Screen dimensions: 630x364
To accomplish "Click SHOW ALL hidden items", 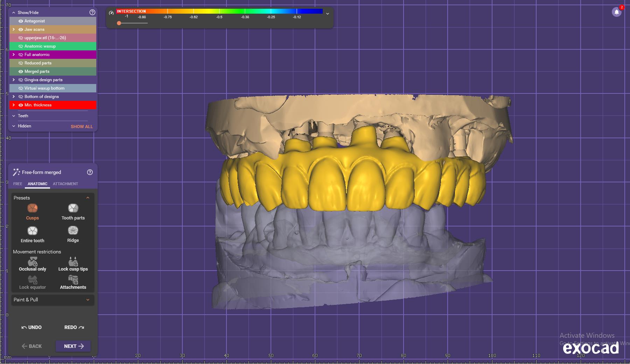I will click(x=82, y=126).
